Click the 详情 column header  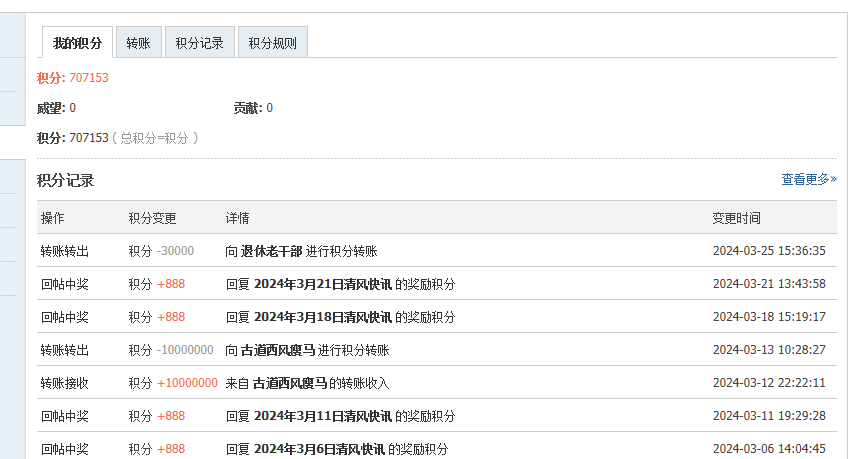[x=237, y=218]
